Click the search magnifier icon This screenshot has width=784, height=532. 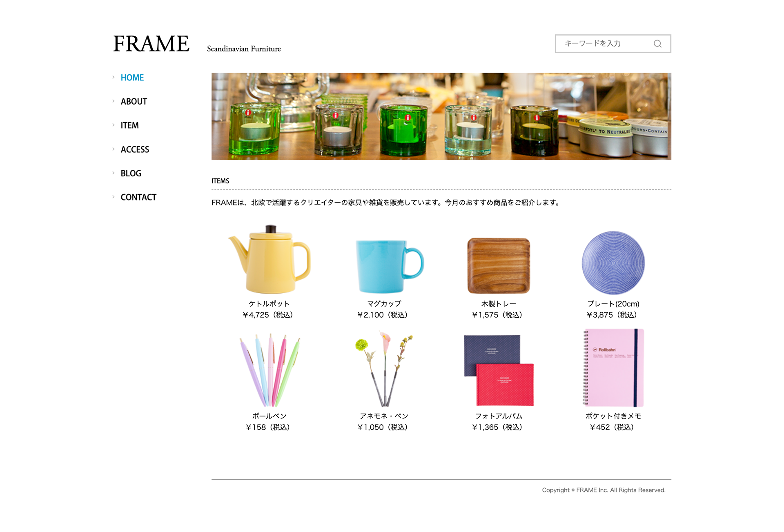[657, 44]
